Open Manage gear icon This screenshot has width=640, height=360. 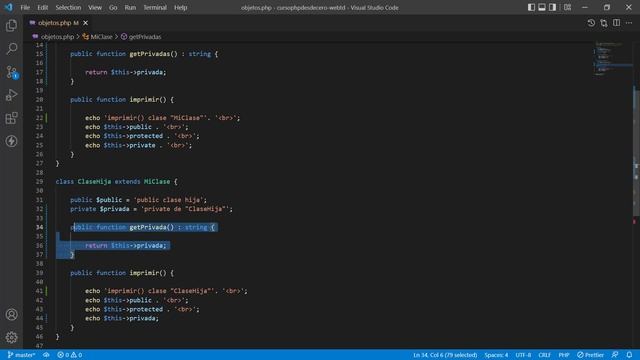[11, 337]
